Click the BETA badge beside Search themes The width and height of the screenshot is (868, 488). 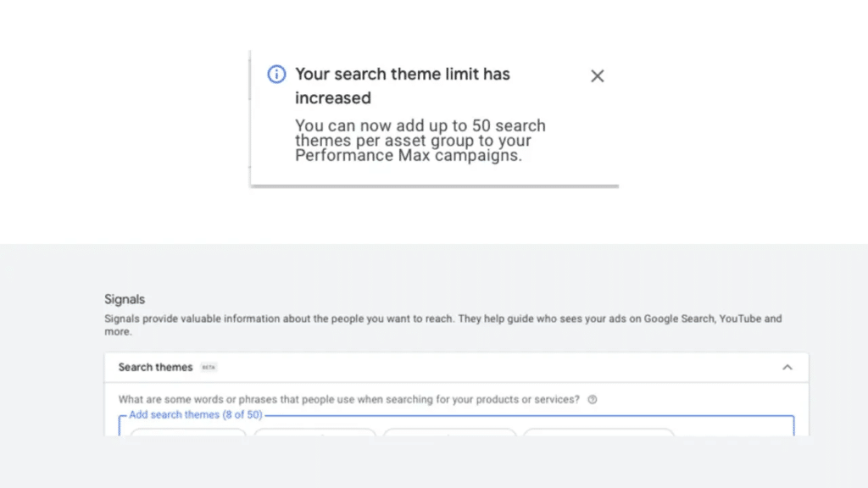click(208, 367)
